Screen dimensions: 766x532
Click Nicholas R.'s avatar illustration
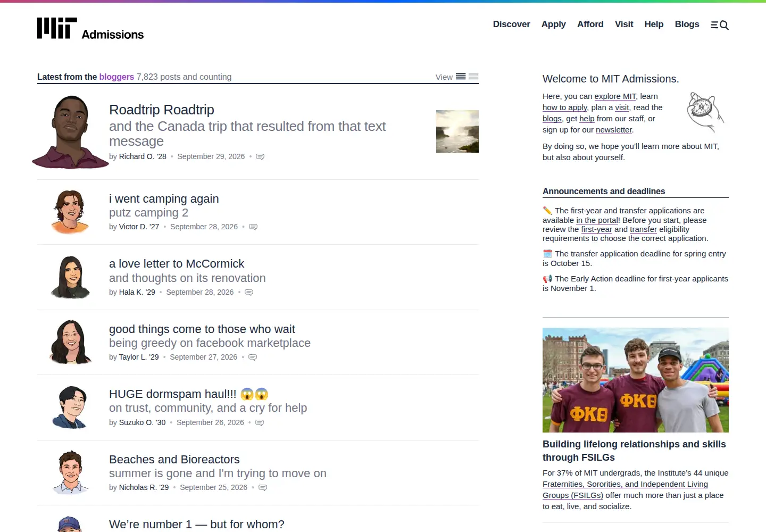coord(70,472)
